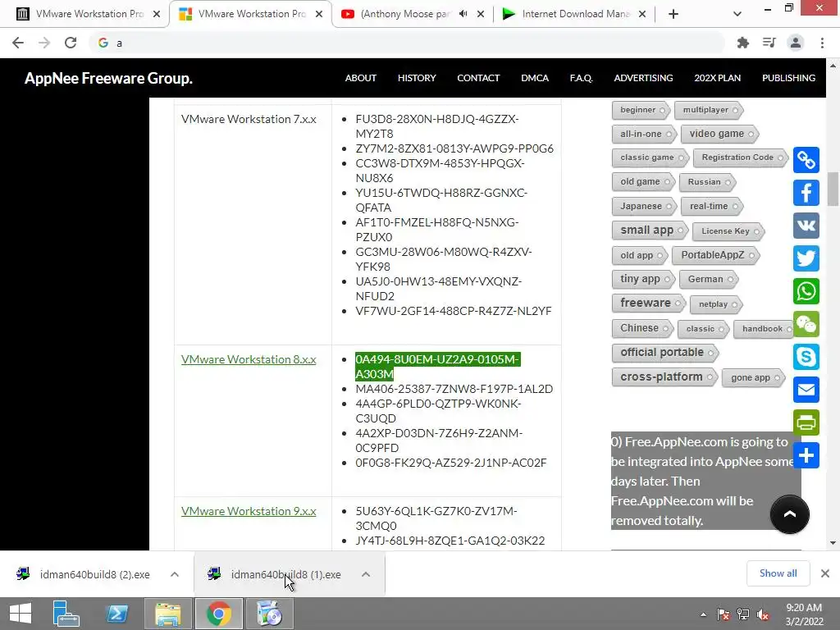
Task: Open the media control icon in toolbar
Action: [x=769, y=43]
